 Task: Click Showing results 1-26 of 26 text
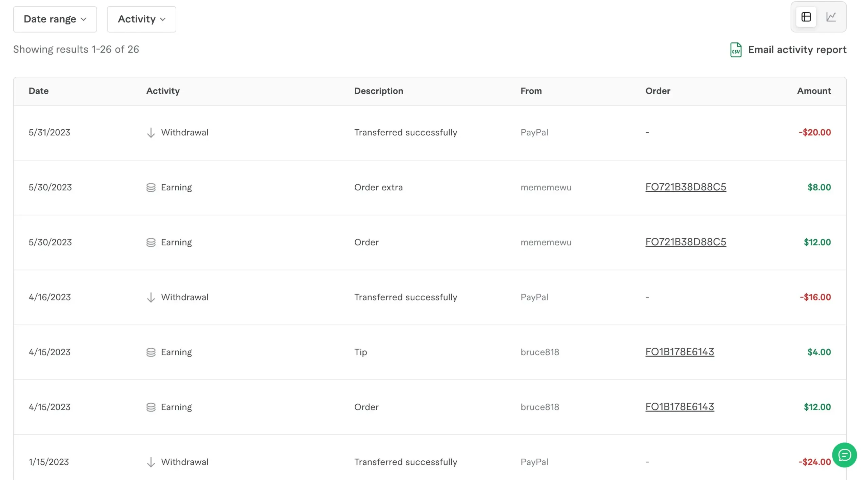point(76,49)
